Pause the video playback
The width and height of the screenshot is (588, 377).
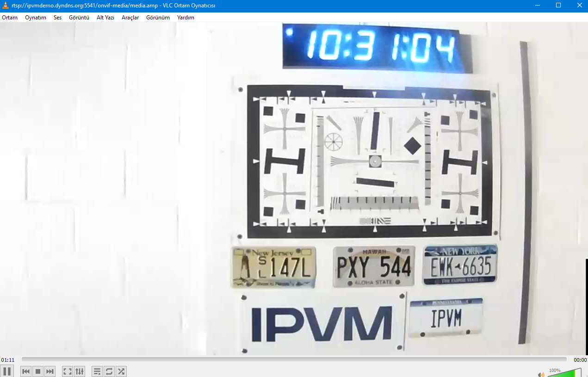7,371
